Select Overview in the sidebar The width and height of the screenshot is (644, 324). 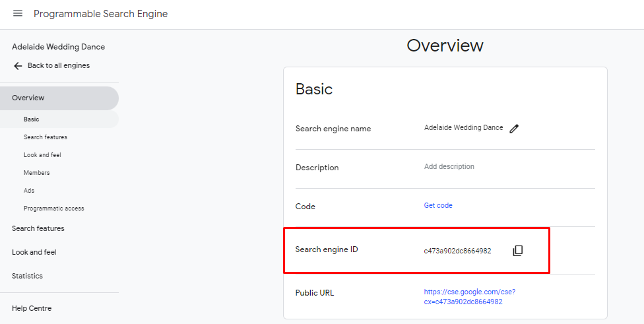click(59, 98)
